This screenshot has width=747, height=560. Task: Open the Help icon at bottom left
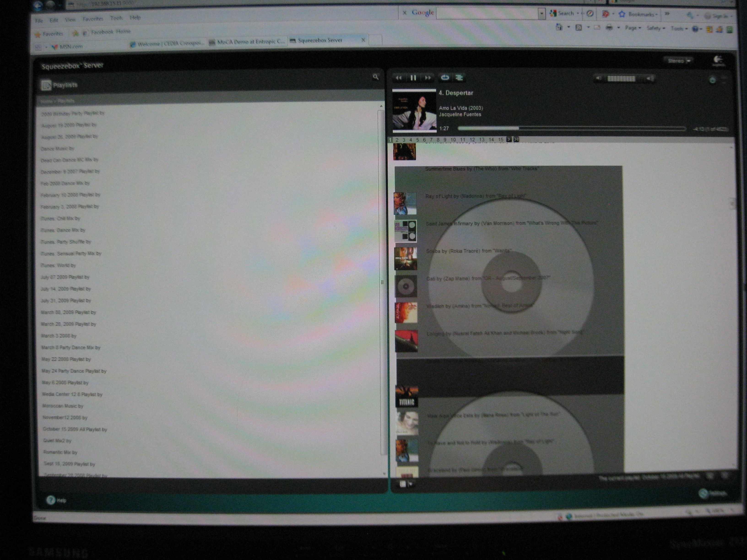[x=51, y=500]
